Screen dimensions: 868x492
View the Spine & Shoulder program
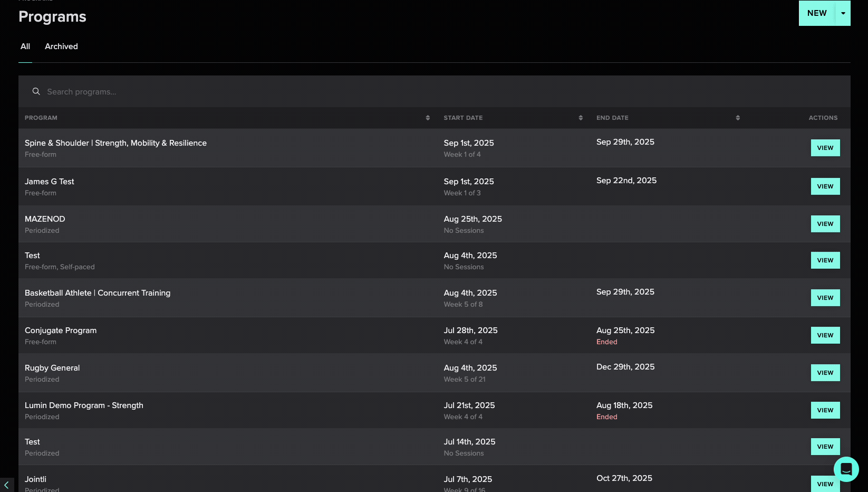click(825, 148)
